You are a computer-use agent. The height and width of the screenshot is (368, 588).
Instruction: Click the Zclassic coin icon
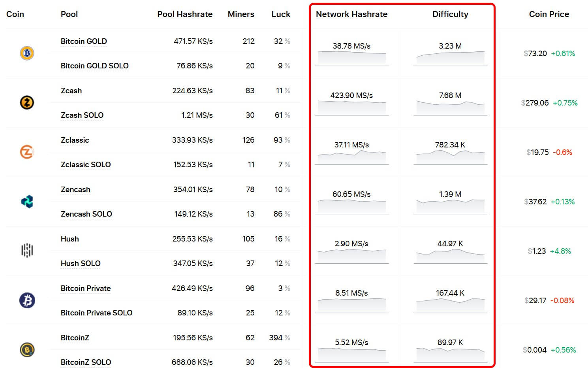(x=27, y=152)
